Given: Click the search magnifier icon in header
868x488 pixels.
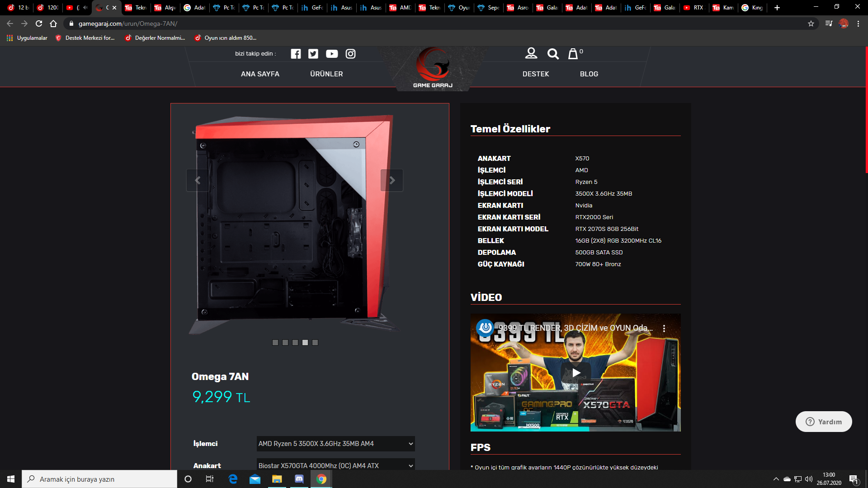Looking at the screenshot, I should point(553,54).
